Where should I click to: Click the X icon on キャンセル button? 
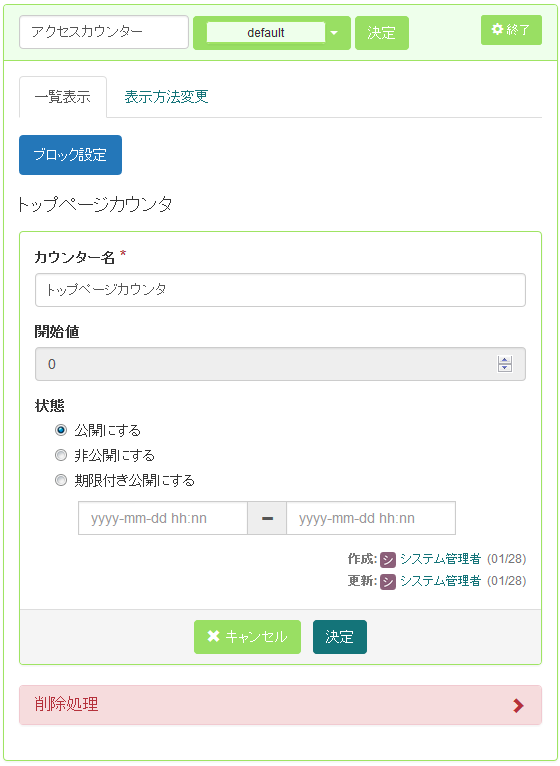click(x=213, y=636)
